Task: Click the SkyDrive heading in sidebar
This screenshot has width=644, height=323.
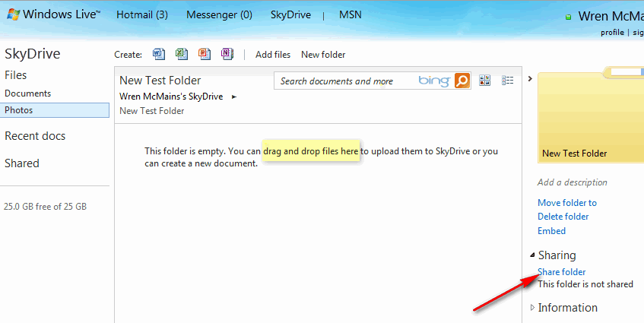Action: coord(33,54)
